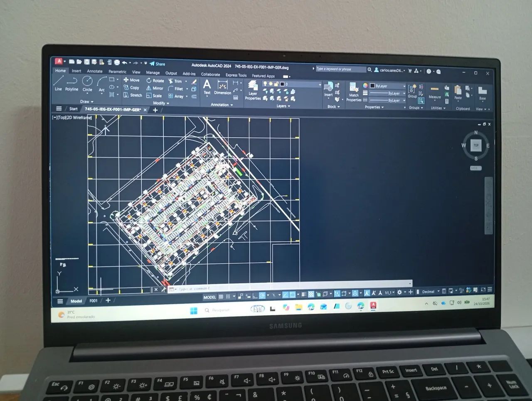Viewport: 532px width, 401px height.
Task: Expand the Layers panel
Action: coord(283,106)
